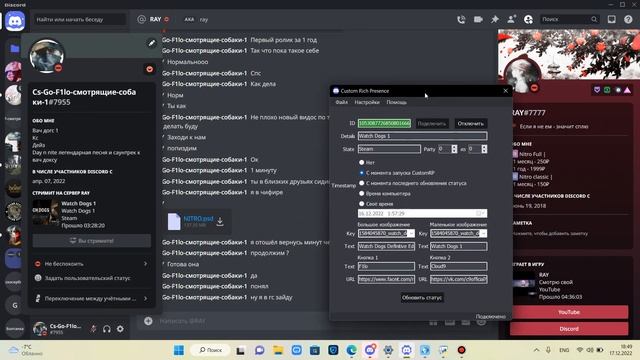Increase the Party current size stepper
Viewport: 640px width, 360px height.
(x=454, y=147)
